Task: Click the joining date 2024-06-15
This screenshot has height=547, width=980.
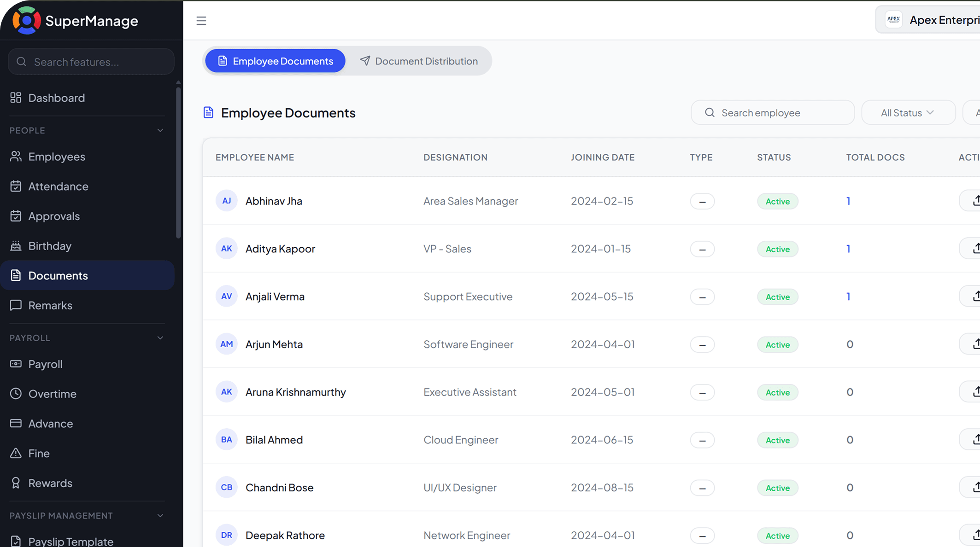Action: [x=602, y=440]
